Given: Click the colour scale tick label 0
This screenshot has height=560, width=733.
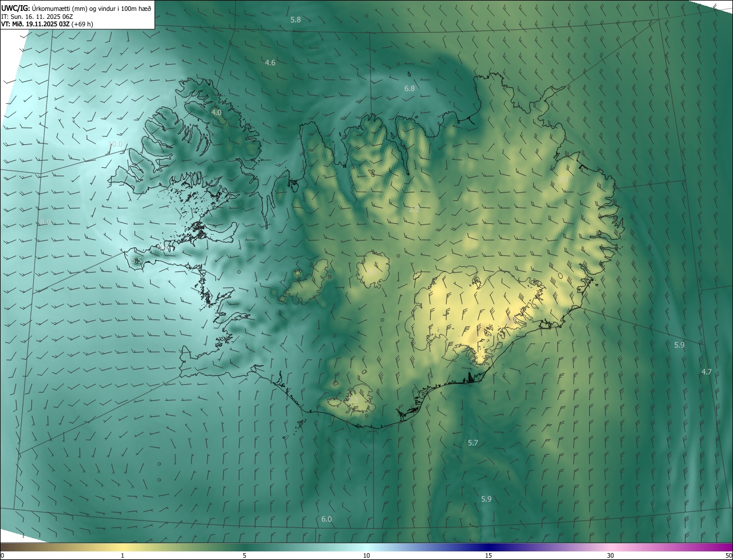Looking at the screenshot, I should 2,555.
